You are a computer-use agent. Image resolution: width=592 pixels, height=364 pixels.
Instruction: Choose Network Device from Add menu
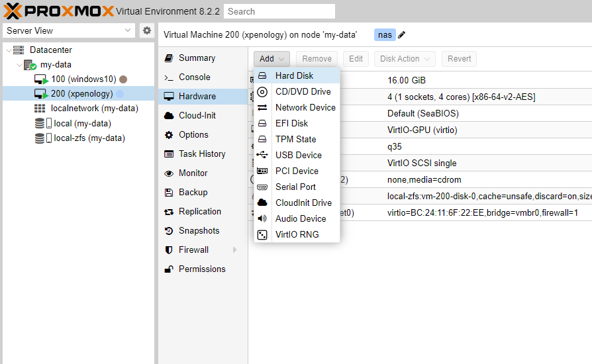297,107
